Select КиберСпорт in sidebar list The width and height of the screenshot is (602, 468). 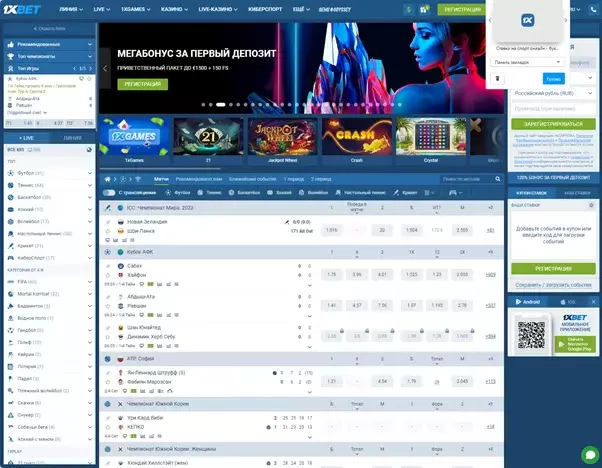[x=50, y=258]
